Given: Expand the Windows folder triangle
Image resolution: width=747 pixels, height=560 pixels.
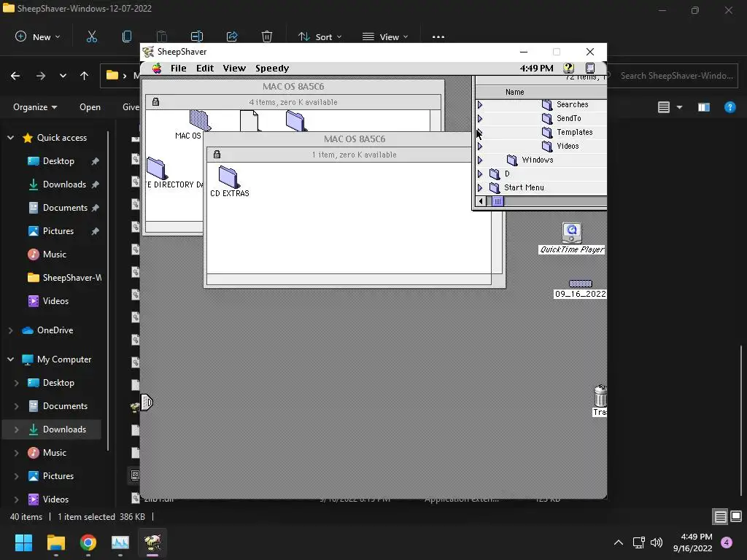Looking at the screenshot, I should pos(480,160).
